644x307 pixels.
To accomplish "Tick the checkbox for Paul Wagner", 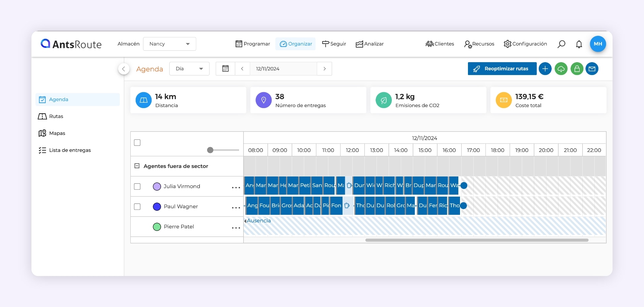I will pos(137,207).
